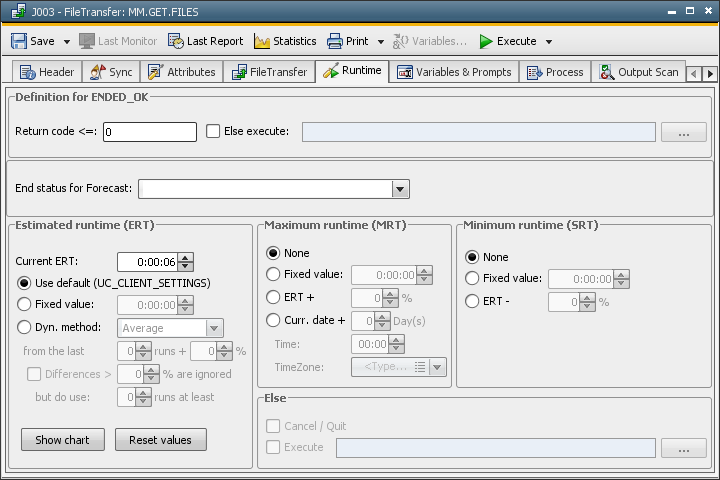The image size is (720, 480).
Task: Select Fixed value for Estimated runtime
Action: [25, 305]
